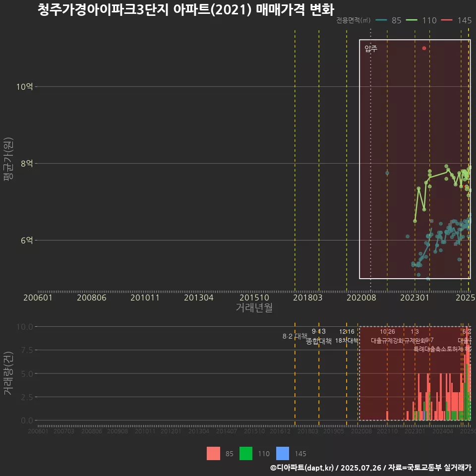Click '200908' on the volume chart x-axis
Screen dimensions: 476x476
coord(118,431)
